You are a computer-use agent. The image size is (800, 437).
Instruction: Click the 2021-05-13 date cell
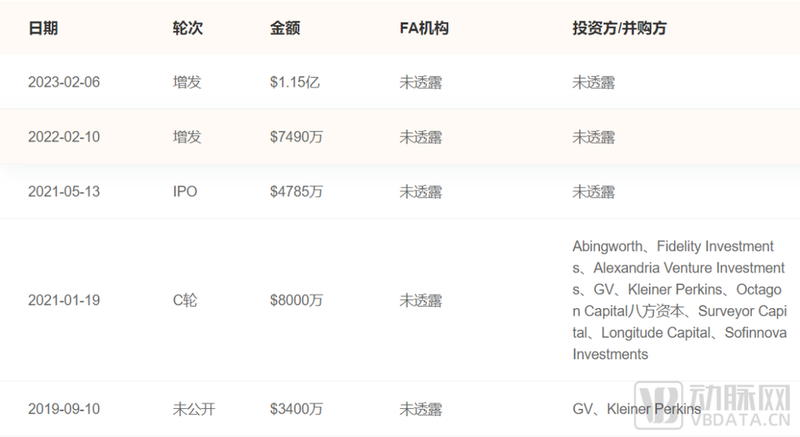(62, 191)
